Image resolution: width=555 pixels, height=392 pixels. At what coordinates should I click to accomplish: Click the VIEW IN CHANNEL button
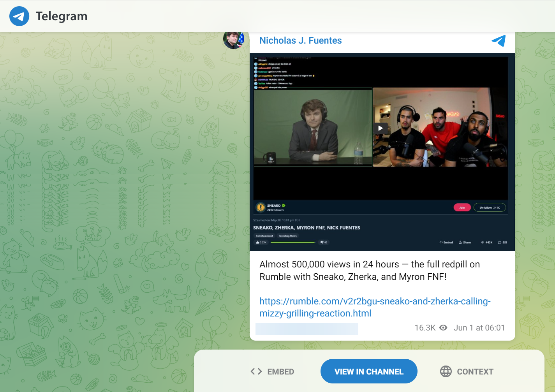369,371
